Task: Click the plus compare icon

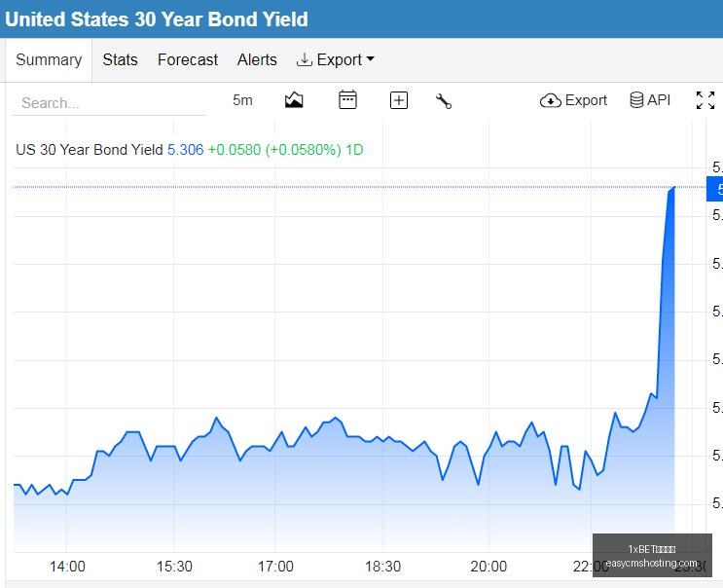Action: point(399,100)
